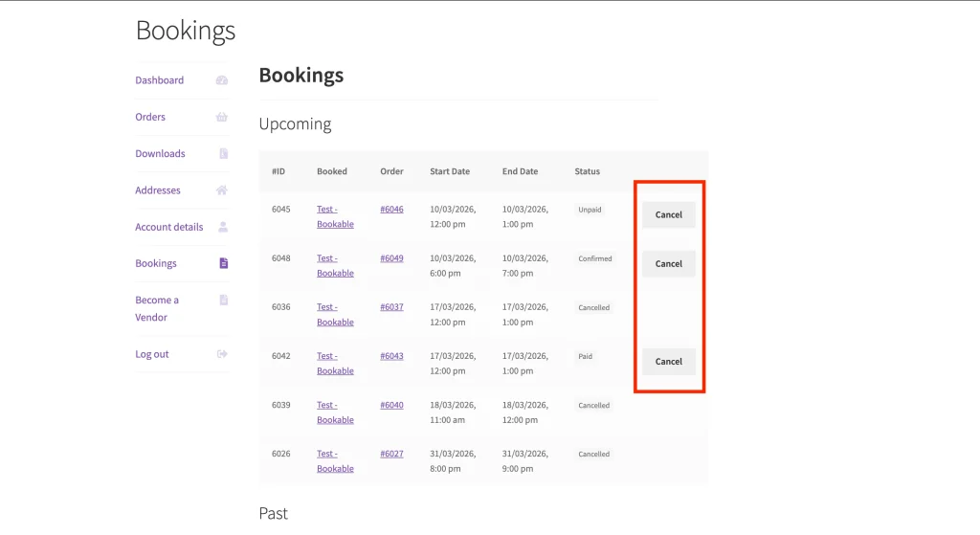Click the Bookings document icon in sidebar
The height and width of the screenshot is (535, 980).
coord(223,263)
